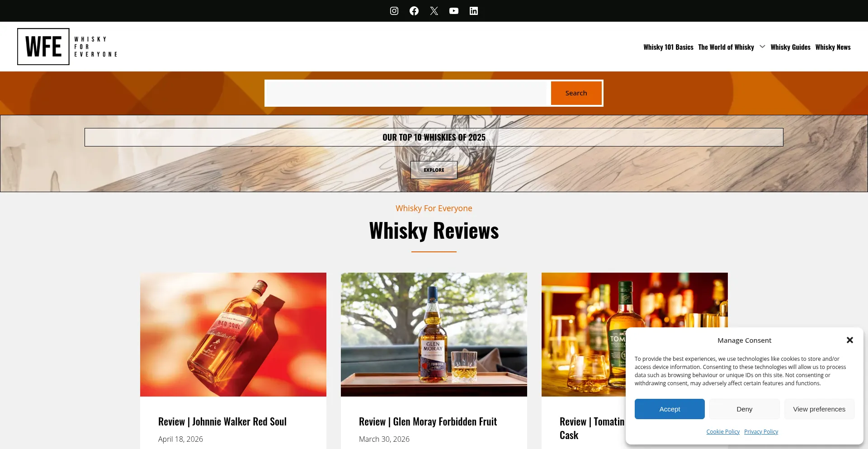
Task: Click the WFE Whisky For Everyone logo
Action: 67,47
